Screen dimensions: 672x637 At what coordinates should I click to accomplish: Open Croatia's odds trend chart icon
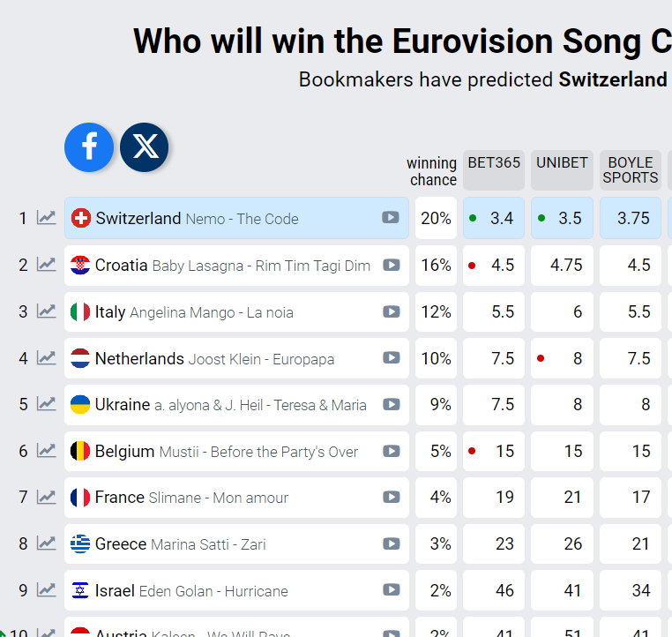click(46, 265)
